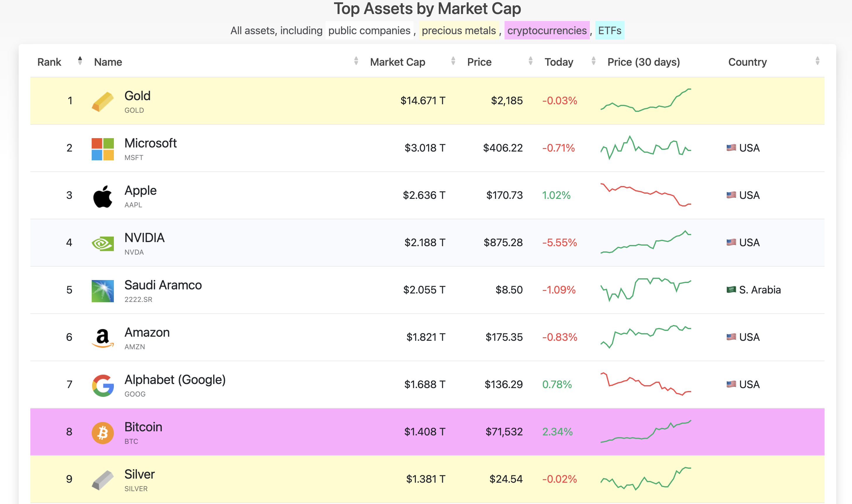Click the Today column header

tap(559, 62)
